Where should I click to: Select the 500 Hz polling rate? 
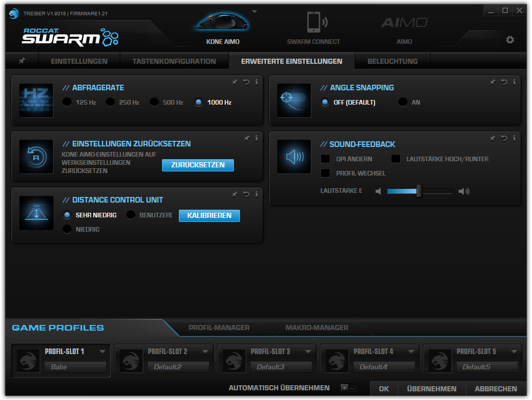(x=154, y=102)
